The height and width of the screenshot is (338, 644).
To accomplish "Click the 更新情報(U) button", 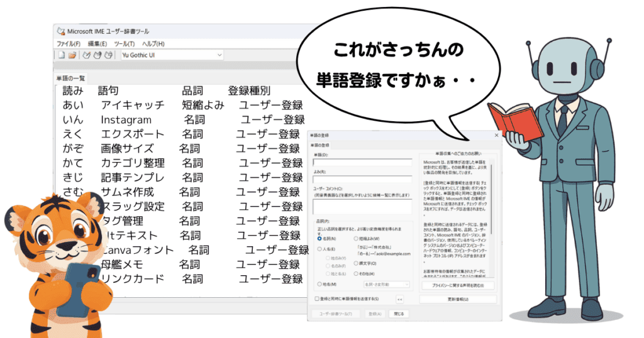I will [458, 300].
